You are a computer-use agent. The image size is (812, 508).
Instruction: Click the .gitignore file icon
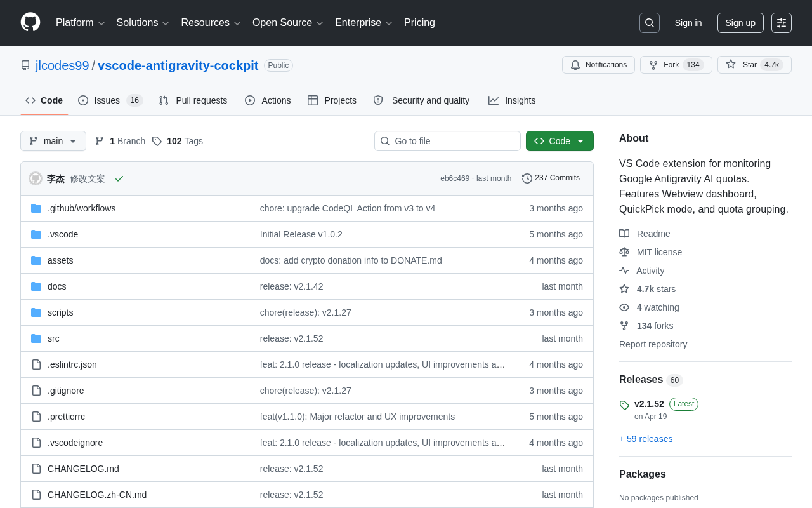point(36,391)
